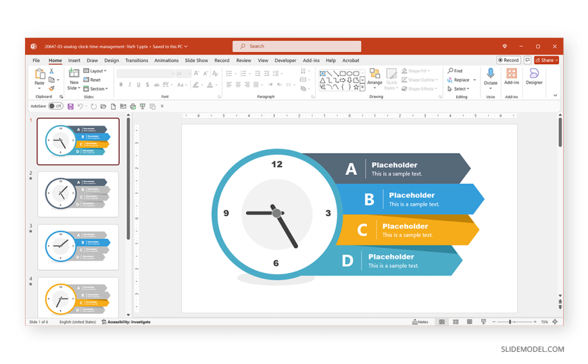The height and width of the screenshot is (364, 588).
Task: Expand the font name combo box
Action: [172, 74]
